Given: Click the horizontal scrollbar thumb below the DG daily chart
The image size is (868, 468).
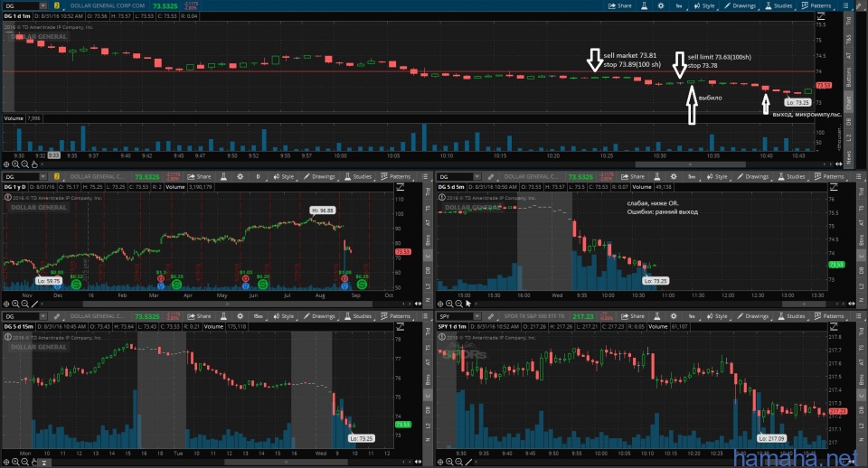Looking at the screenshot, I should click(227, 304).
